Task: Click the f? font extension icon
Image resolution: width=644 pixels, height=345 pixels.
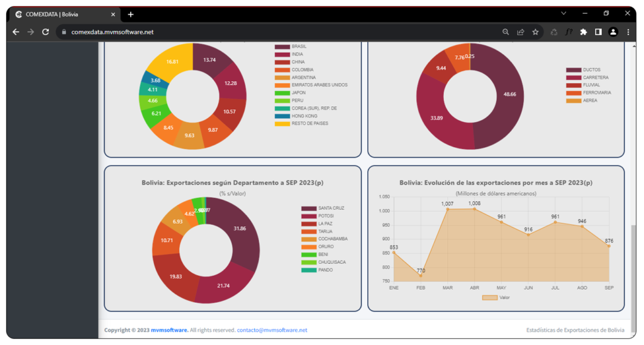Action: (x=569, y=32)
